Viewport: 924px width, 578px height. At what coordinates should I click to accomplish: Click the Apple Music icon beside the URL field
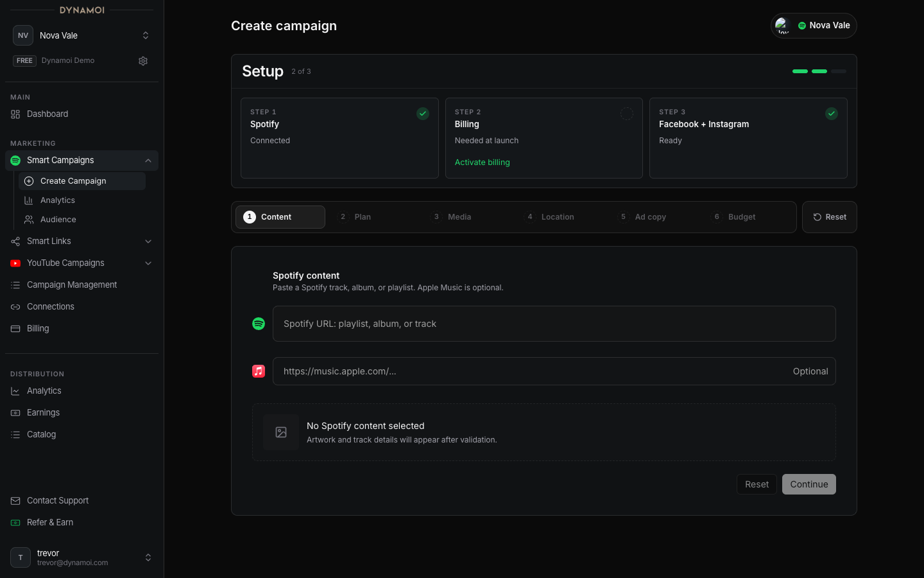click(259, 371)
